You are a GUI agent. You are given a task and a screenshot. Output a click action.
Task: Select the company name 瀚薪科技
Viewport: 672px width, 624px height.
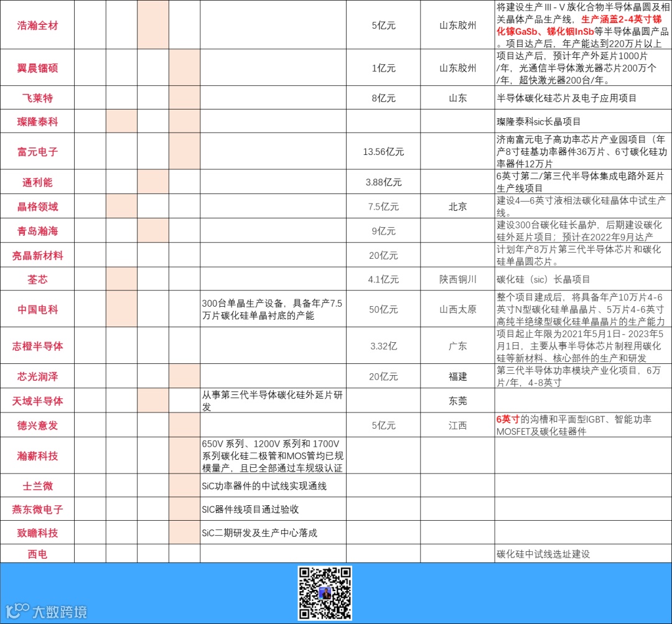coord(37,455)
